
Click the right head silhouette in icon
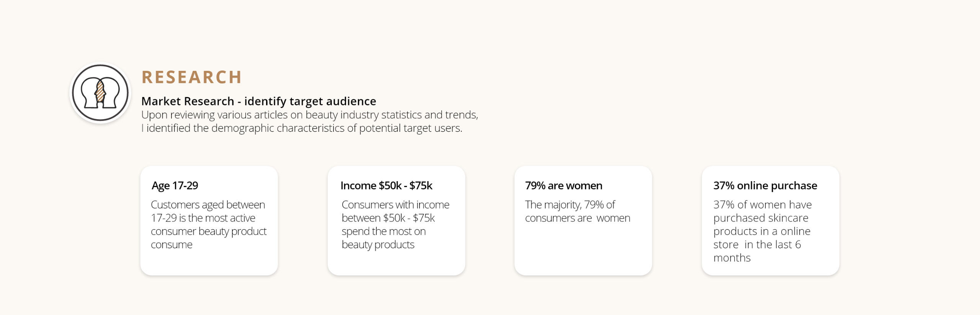pos(112,92)
